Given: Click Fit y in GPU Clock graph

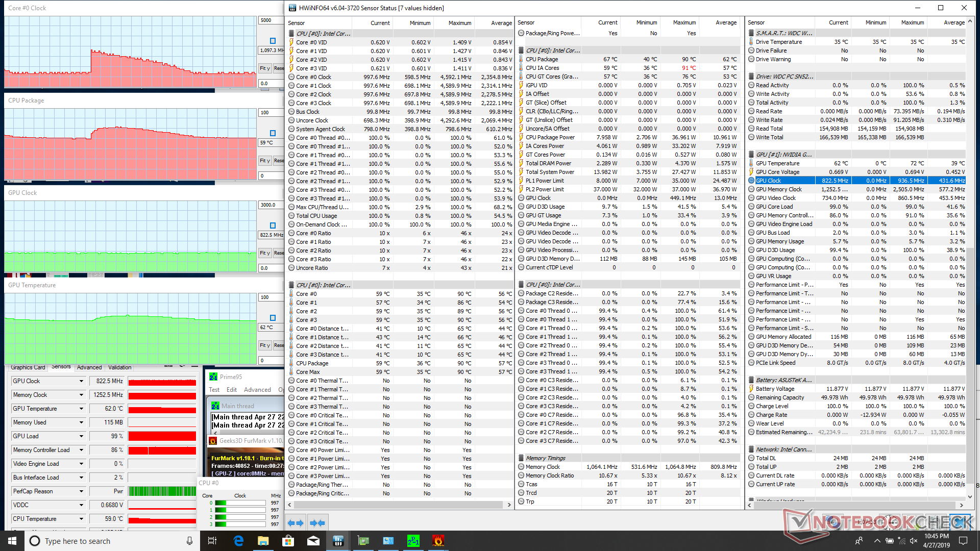Looking at the screenshot, I should tap(264, 253).
